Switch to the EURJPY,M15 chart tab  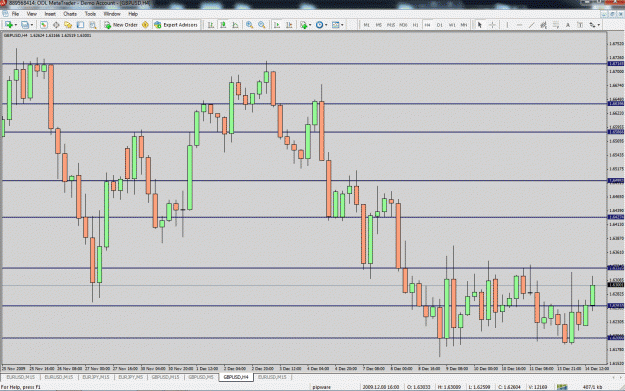click(x=96, y=377)
